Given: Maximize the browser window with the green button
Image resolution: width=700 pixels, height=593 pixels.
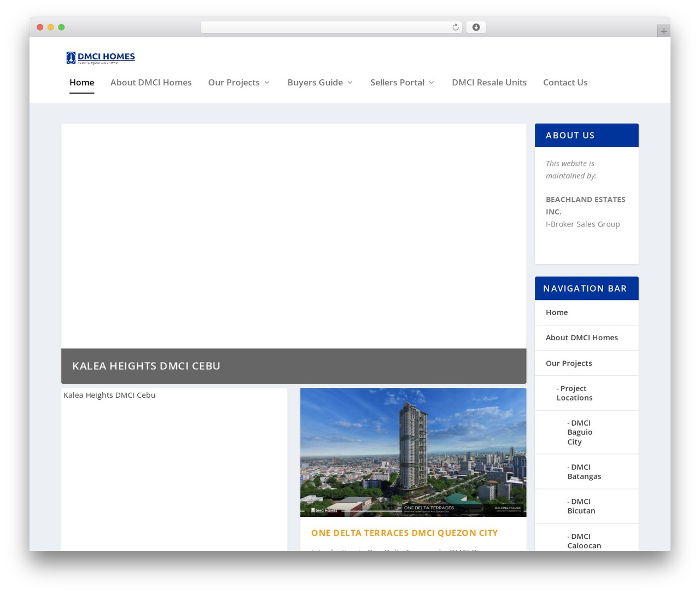Looking at the screenshot, I should [x=61, y=27].
